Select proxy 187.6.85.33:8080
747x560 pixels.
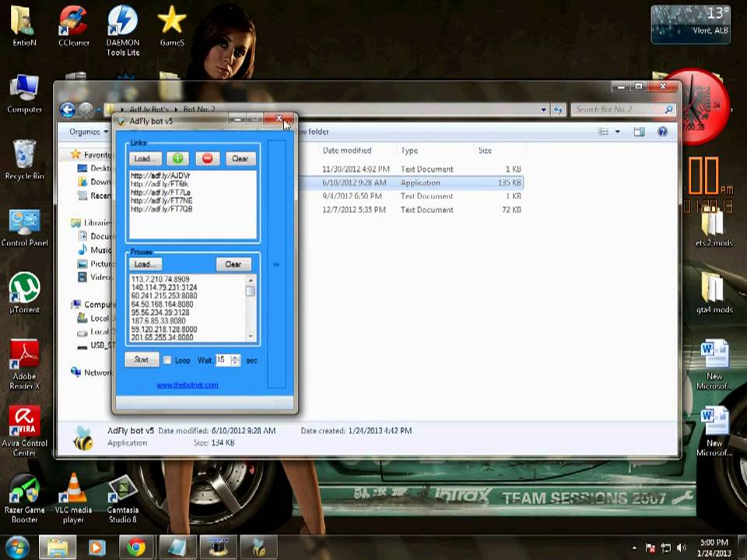tap(159, 321)
